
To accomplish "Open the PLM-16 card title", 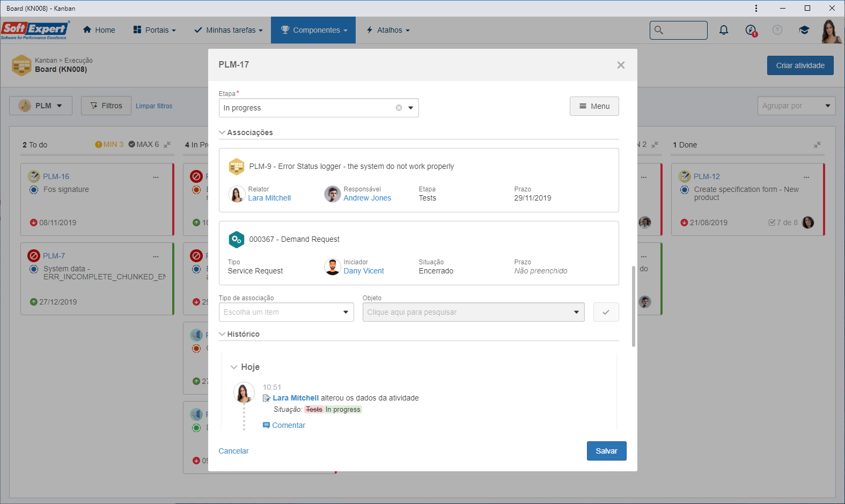I will (56, 176).
